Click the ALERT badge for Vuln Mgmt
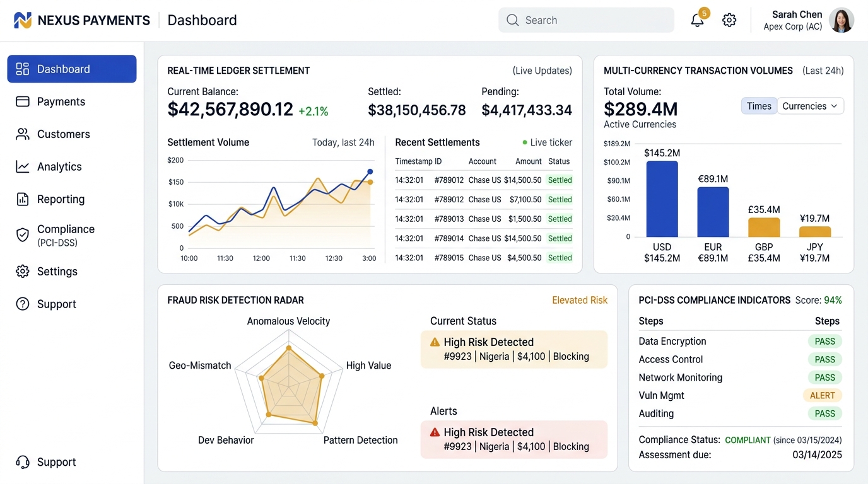This screenshot has width=868, height=484. (823, 396)
